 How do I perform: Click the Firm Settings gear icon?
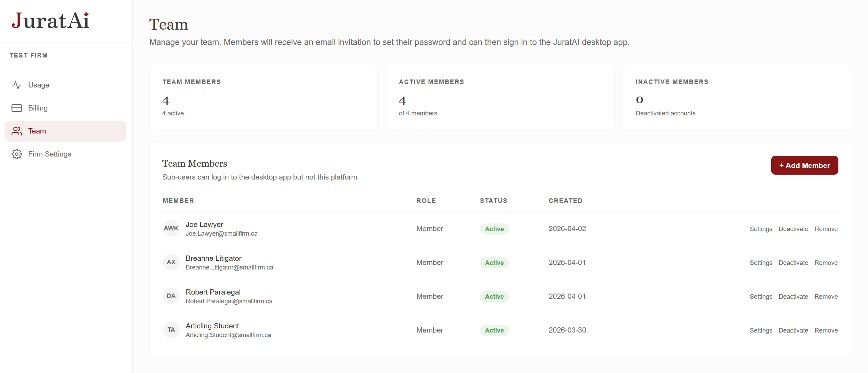(x=17, y=154)
